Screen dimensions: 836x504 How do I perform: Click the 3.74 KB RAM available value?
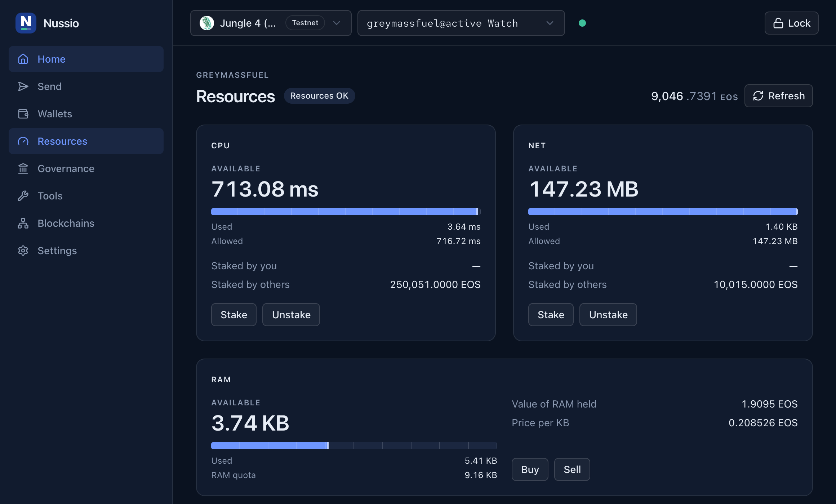click(250, 423)
